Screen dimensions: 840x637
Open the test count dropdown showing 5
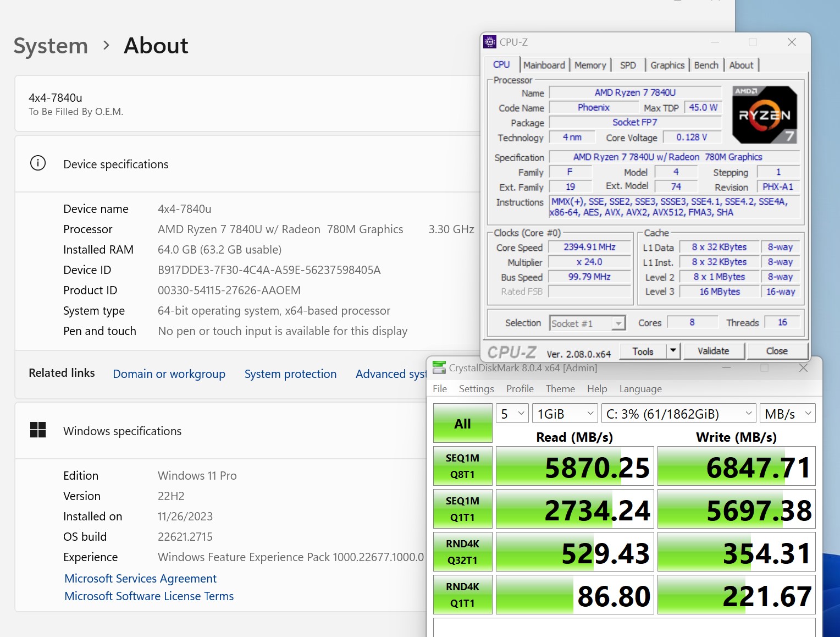512,414
